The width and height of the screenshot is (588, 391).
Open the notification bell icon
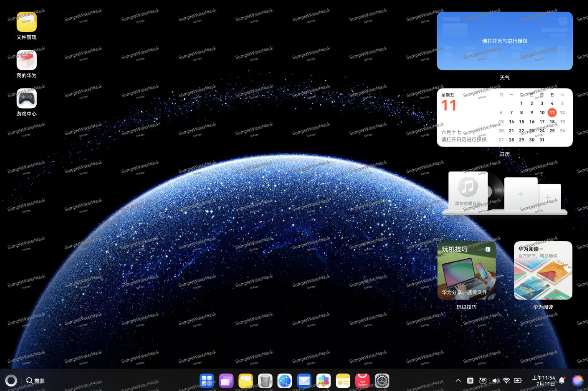pyautogui.click(x=562, y=381)
